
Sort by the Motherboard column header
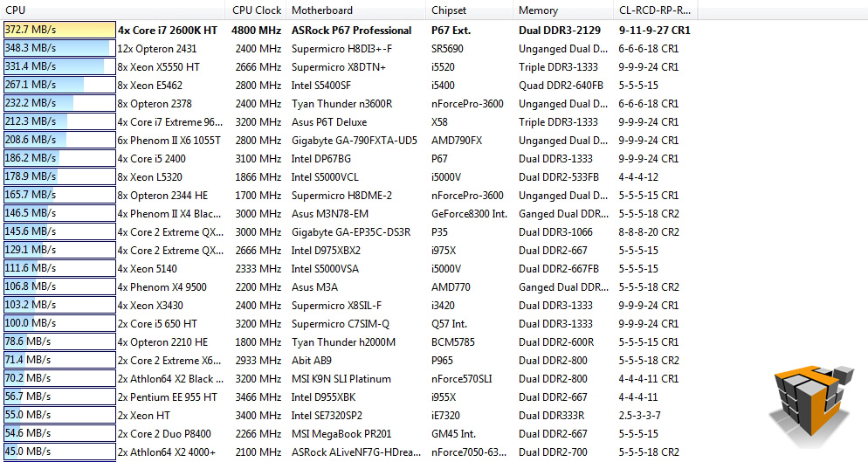pos(356,10)
